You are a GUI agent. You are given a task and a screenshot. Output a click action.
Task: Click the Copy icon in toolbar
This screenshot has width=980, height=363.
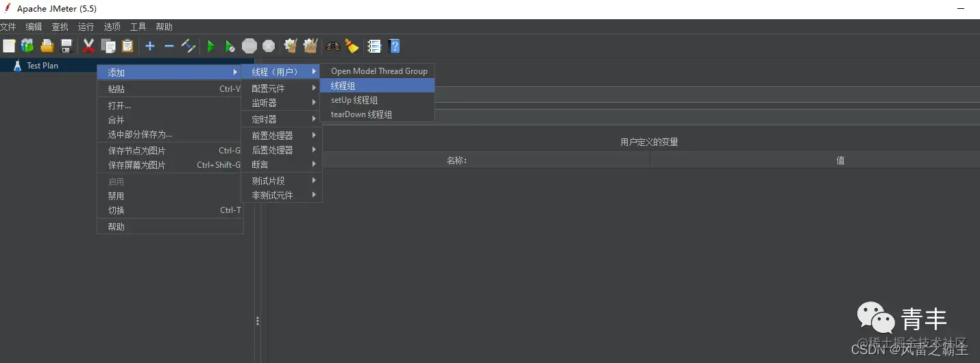(x=108, y=46)
